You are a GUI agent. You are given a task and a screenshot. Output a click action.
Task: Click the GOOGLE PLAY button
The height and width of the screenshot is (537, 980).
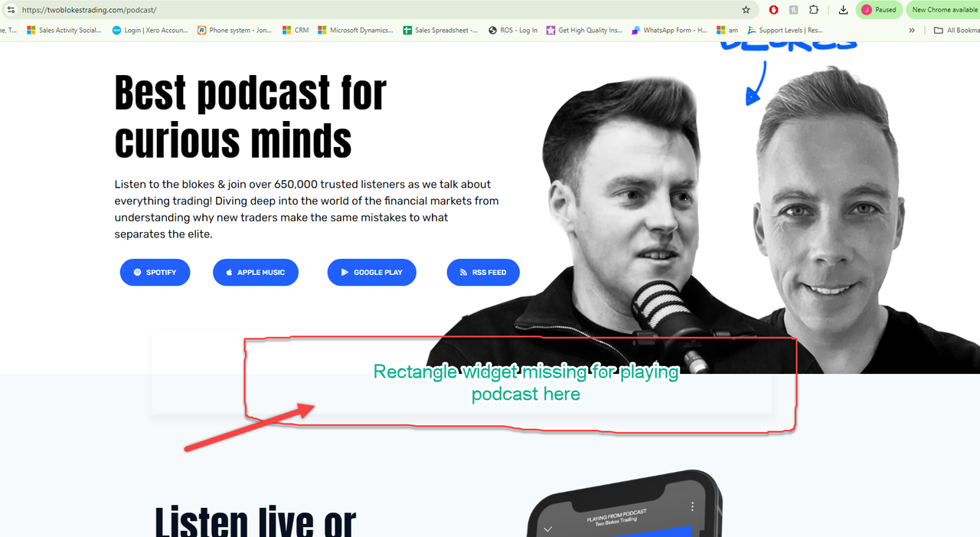coord(372,273)
